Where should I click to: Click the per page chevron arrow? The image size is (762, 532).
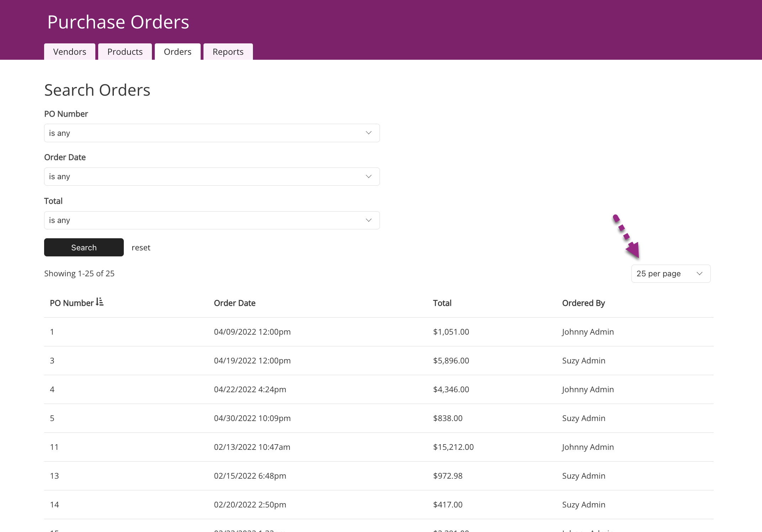tap(699, 274)
